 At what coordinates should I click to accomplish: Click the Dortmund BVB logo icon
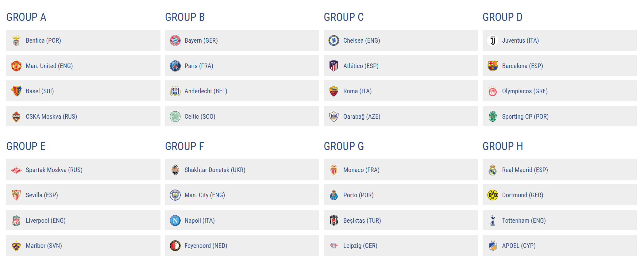coord(493,195)
